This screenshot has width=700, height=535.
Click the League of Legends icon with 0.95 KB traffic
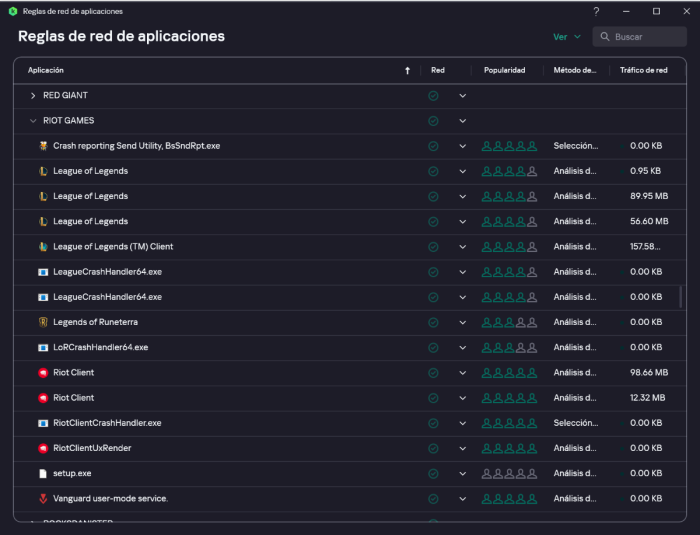click(x=43, y=171)
